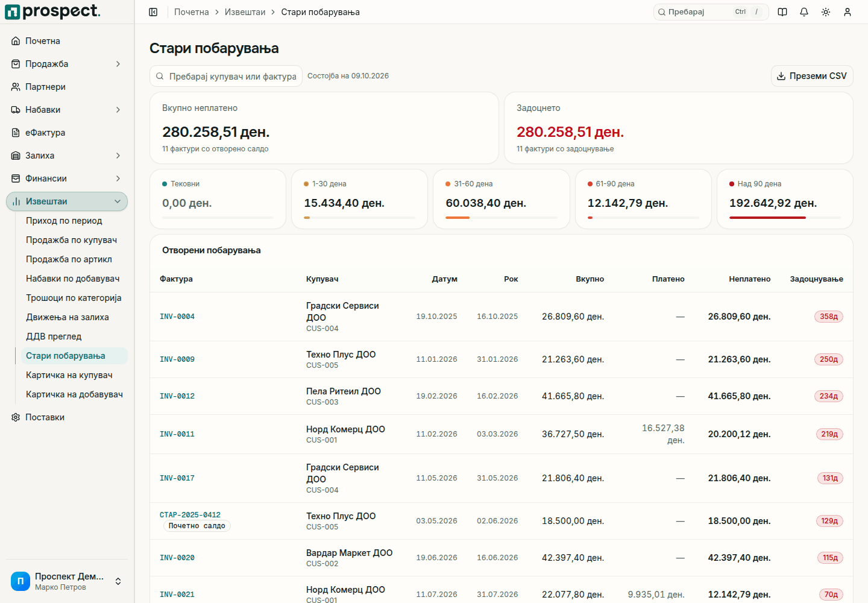Expand the Продажба sidebar section
This screenshot has width=868, height=603.
click(118, 64)
